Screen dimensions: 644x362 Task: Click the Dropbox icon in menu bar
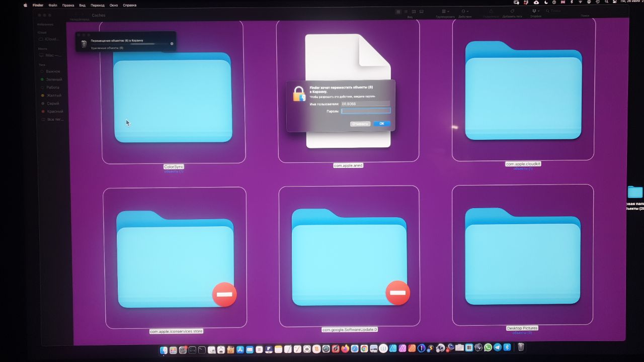[526, 3]
